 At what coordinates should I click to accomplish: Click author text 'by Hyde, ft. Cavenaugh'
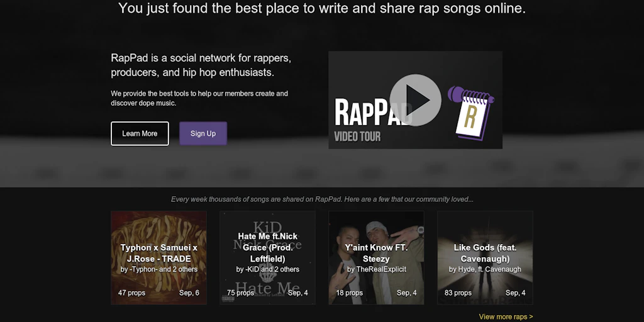(485, 269)
